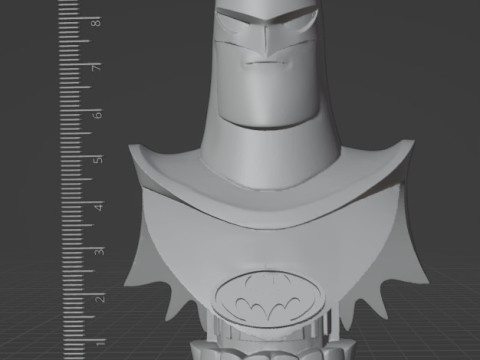Select the oval bat emblem on the chest
Image resolution: width=480 pixels, height=360 pixels.
(x=268, y=298)
